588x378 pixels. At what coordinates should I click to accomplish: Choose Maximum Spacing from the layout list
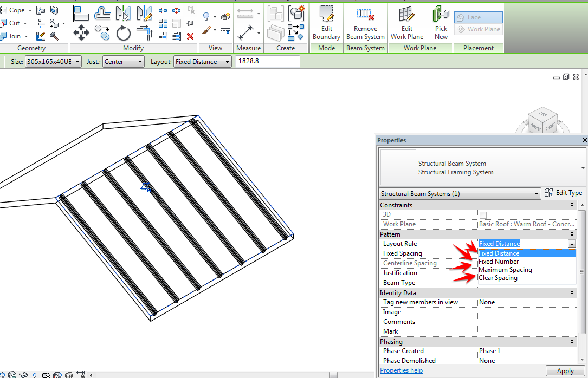click(505, 269)
